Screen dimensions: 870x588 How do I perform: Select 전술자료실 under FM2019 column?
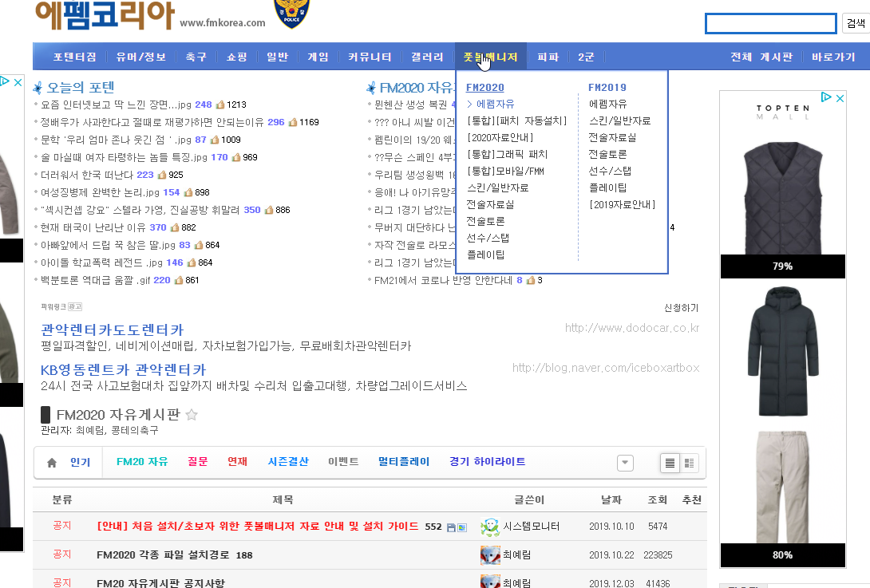tap(612, 137)
